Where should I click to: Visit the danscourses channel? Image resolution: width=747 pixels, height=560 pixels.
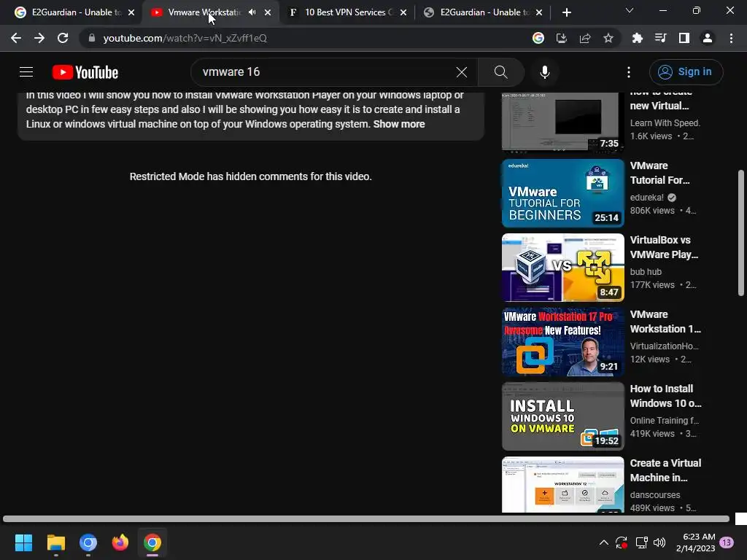click(x=655, y=495)
